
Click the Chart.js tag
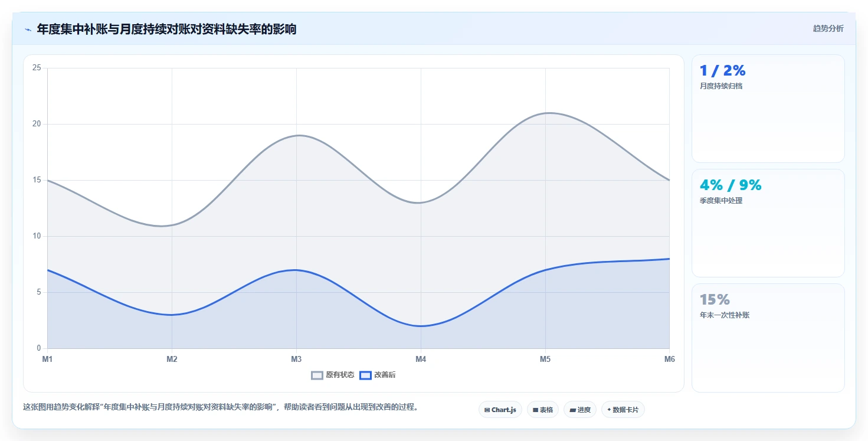[500, 410]
